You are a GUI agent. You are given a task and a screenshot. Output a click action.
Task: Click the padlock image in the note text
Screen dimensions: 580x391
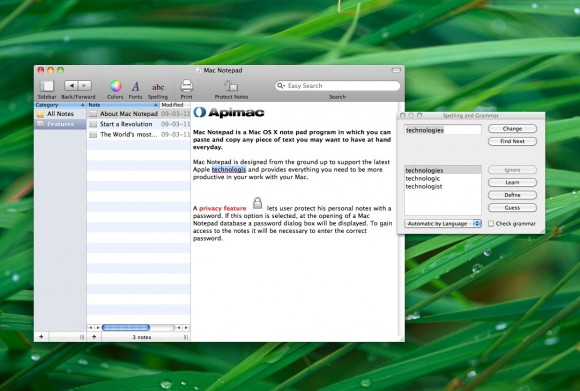click(x=257, y=203)
